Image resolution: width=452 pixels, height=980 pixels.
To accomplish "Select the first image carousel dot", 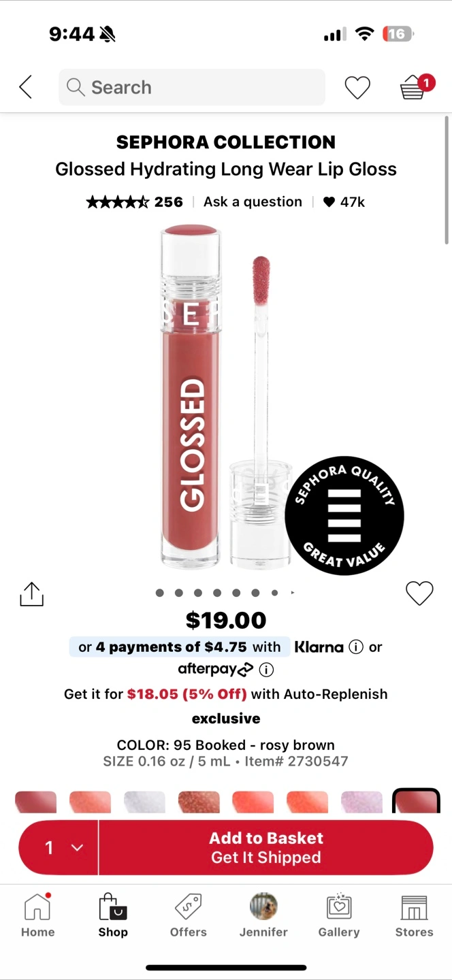I will pos(159,593).
